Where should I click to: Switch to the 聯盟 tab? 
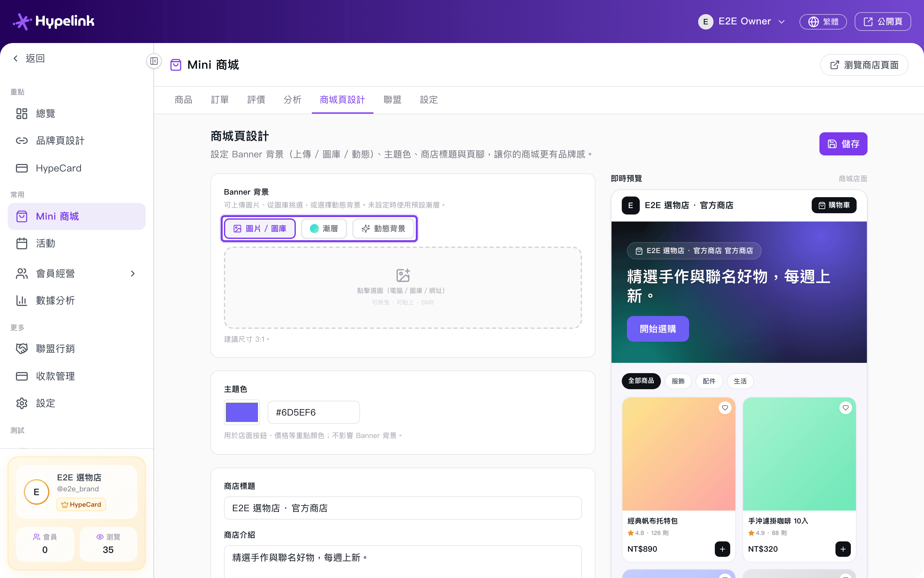[392, 100]
